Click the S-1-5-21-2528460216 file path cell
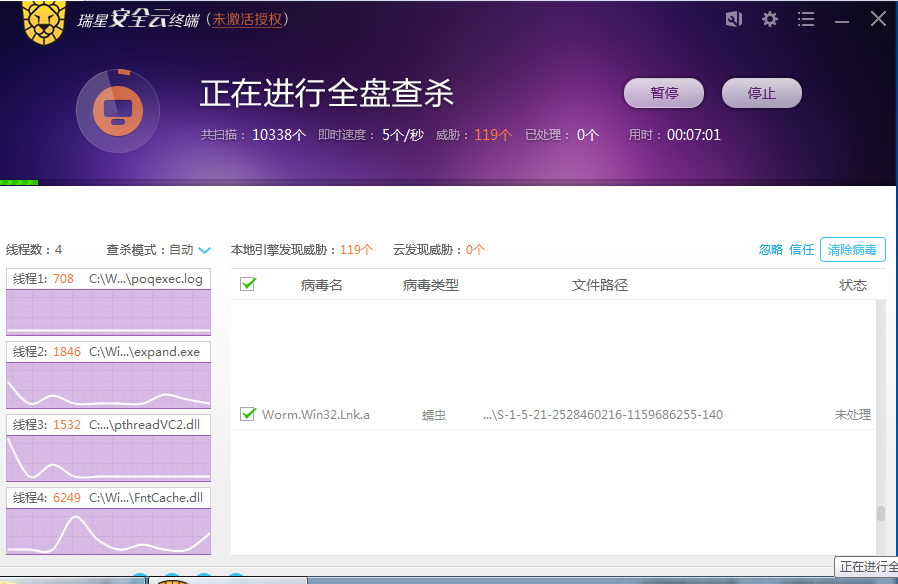Viewport: 898px width, 584px height. pyautogui.click(x=602, y=415)
